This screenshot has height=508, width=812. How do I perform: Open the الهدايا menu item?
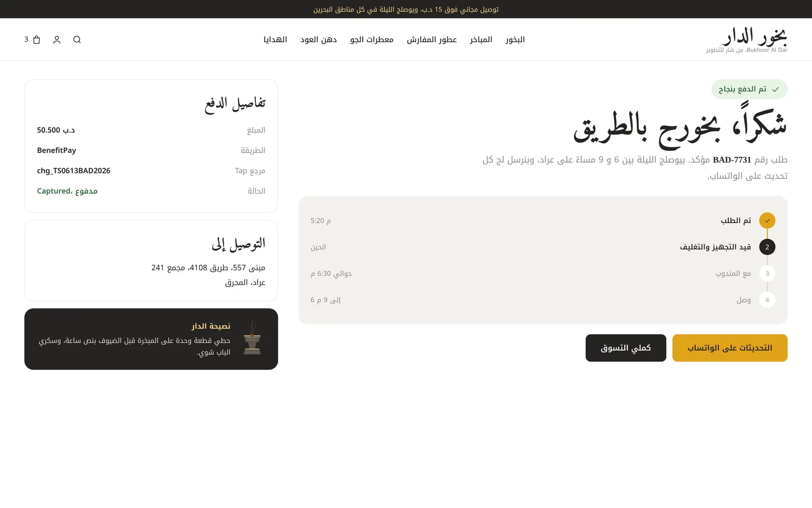click(276, 40)
